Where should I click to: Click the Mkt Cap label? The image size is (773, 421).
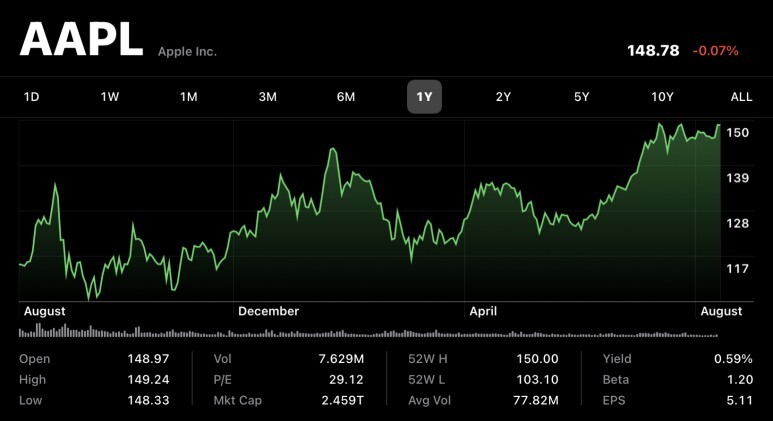(x=238, y=400)
